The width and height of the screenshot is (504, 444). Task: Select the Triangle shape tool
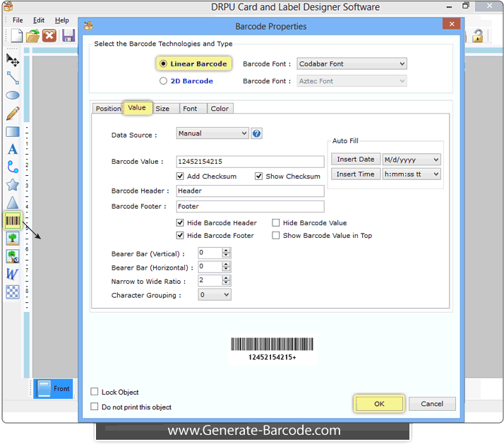tap(13, 203)
